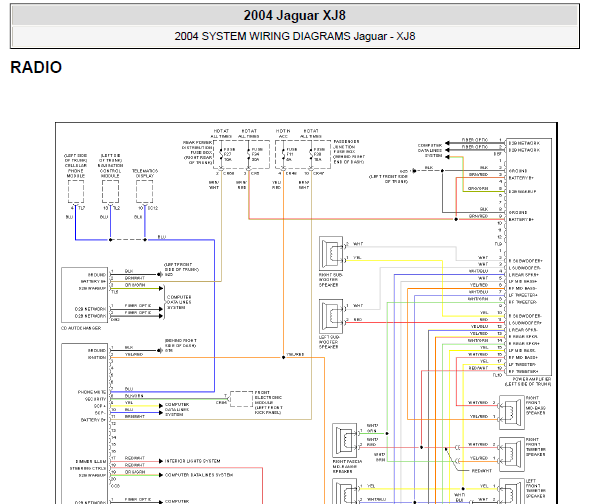The height and width of the screenshot is (504, 599).
Task: Select the right front tweeter speaker symbol
Action: [x=512, y=454]
